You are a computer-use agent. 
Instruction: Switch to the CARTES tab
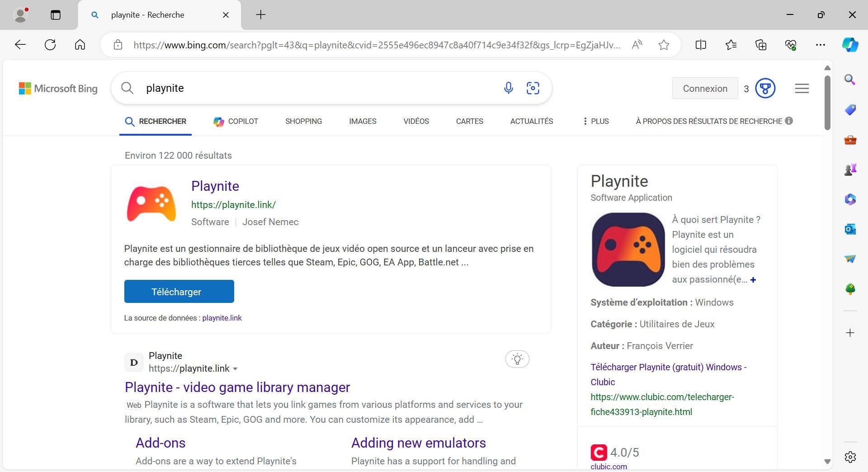(x=469, y=121)
